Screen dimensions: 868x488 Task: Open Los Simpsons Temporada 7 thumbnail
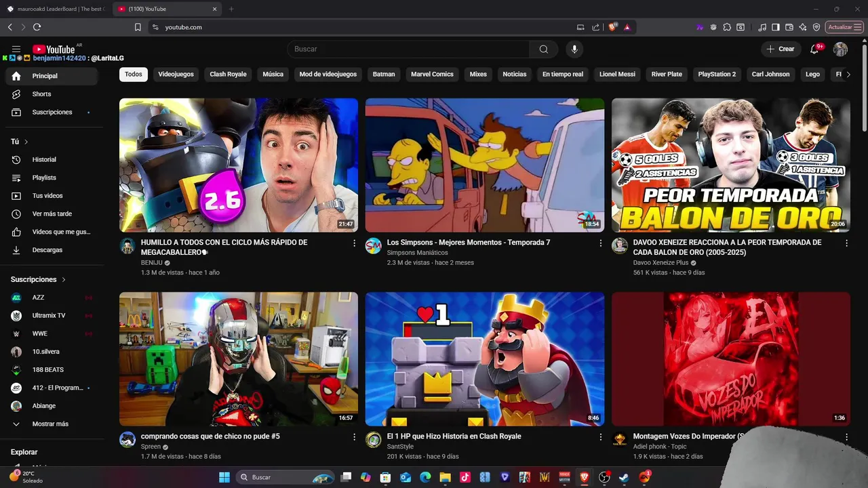tap(485, 165)
